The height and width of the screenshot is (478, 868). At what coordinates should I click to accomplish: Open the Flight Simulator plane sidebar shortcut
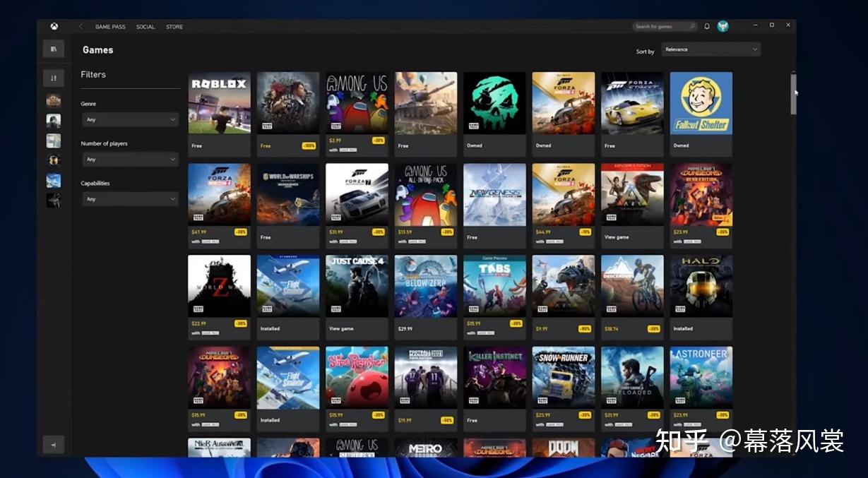pos(54,181)
